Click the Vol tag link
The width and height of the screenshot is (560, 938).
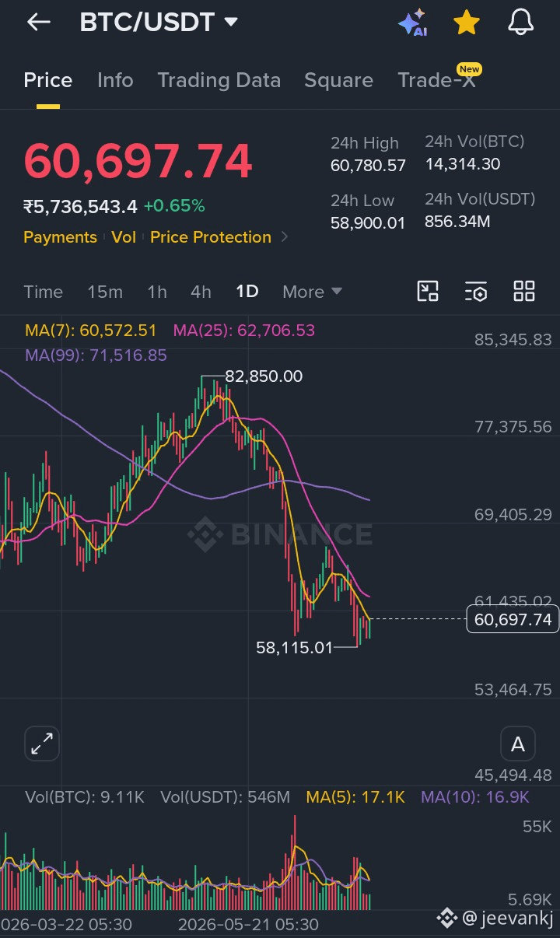click(124, 237)
